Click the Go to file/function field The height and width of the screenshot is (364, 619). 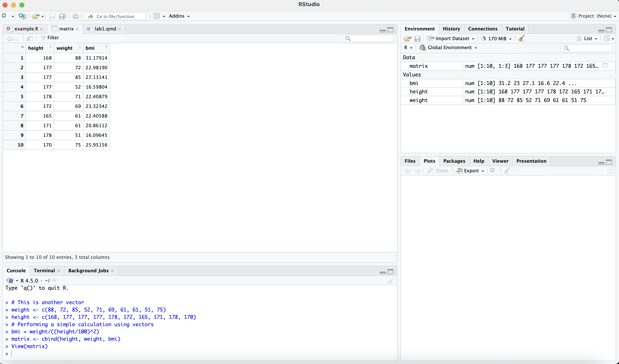click(x=115, y=16)
